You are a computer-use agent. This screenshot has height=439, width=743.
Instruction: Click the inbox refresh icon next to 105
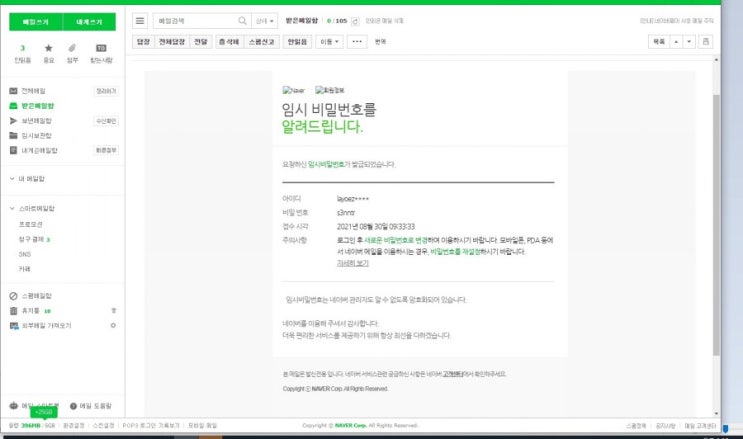355,21
